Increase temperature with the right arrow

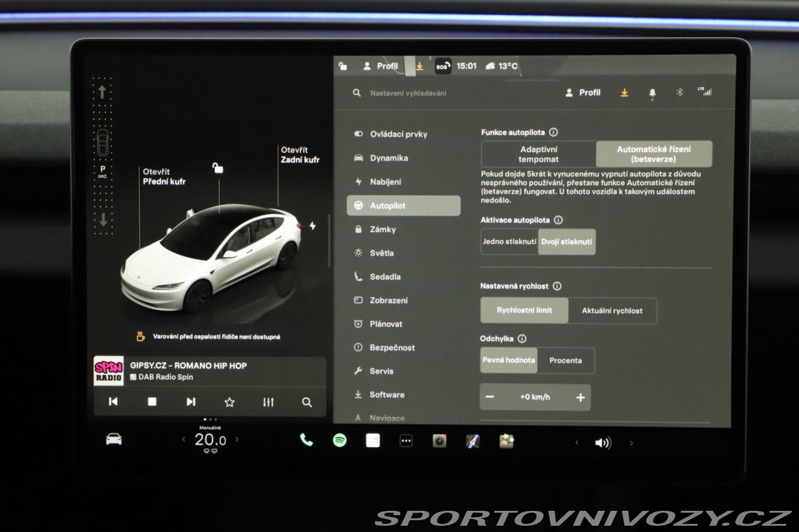237,440
